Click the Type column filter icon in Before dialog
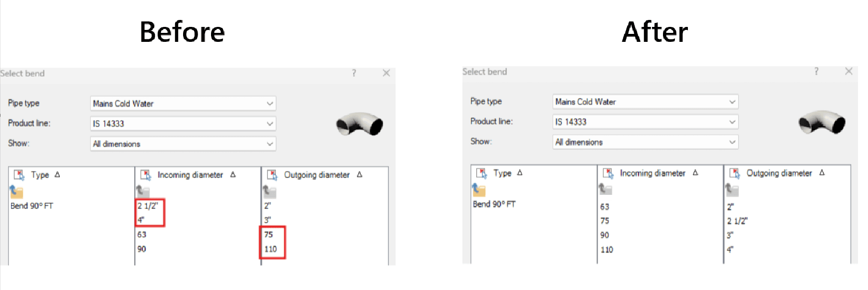 19,175
